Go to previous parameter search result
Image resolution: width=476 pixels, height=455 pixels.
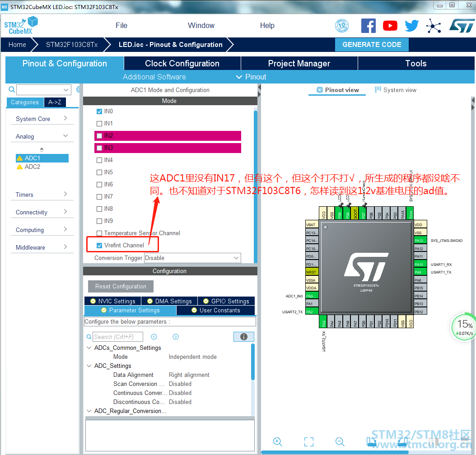(154, 337)
